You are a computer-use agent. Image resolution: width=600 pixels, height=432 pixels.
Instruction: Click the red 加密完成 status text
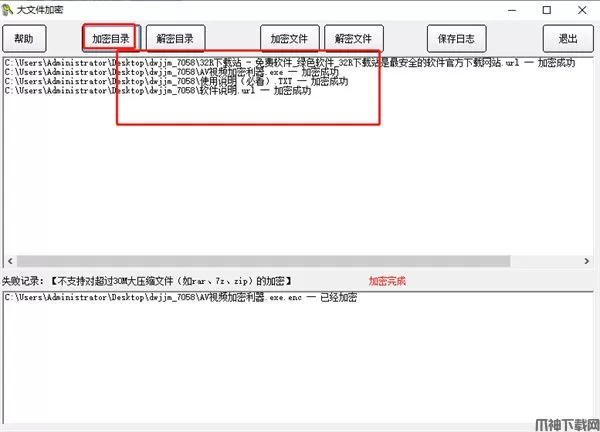click(x=387, y=281)
